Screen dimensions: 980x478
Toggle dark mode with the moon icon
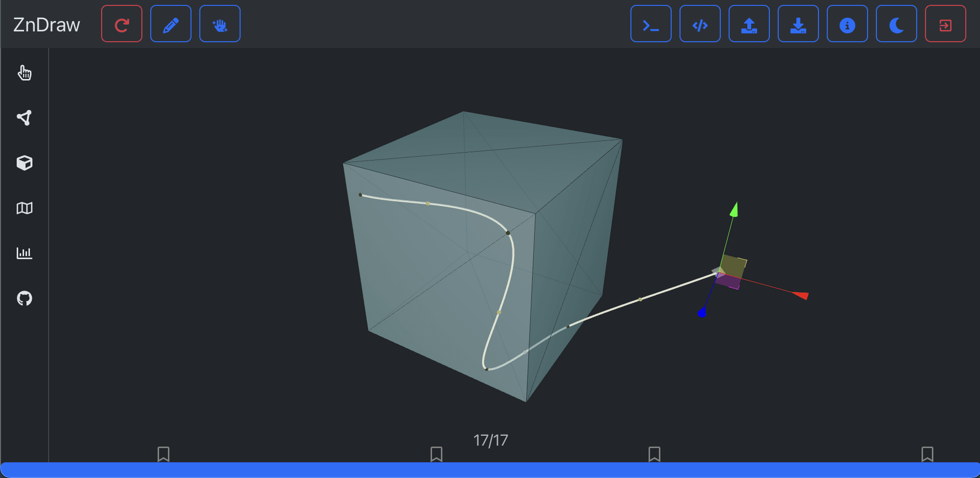[896, 23]
